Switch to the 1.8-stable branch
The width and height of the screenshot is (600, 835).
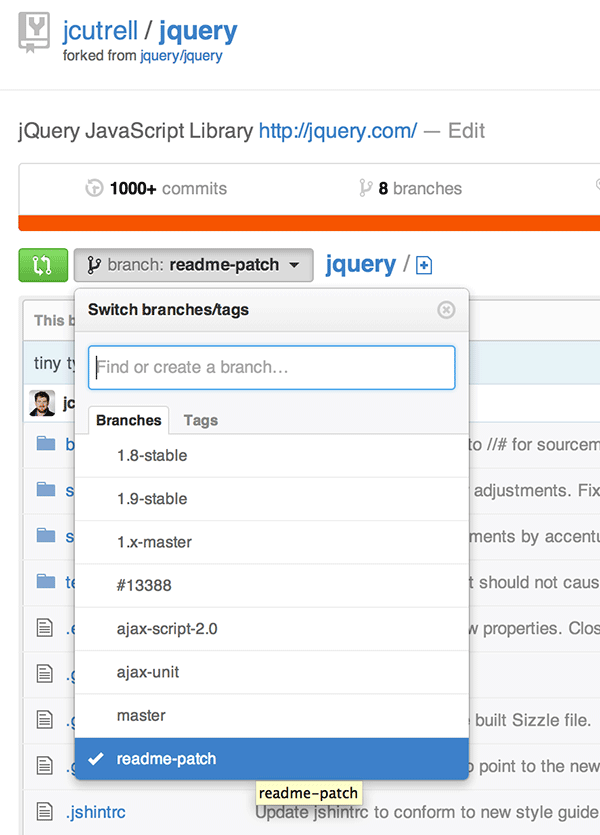pyautogui.click(x=272, y=456)
